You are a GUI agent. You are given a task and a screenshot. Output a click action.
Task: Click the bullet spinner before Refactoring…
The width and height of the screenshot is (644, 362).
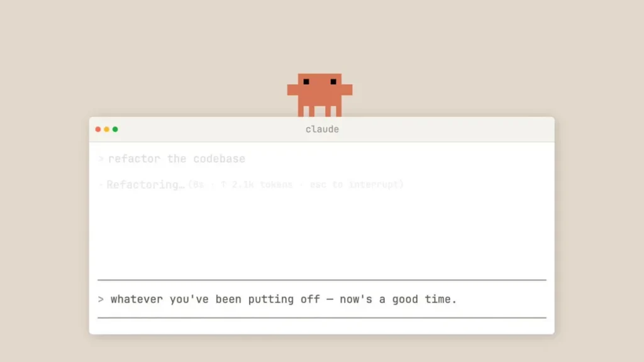click(101, 185)
